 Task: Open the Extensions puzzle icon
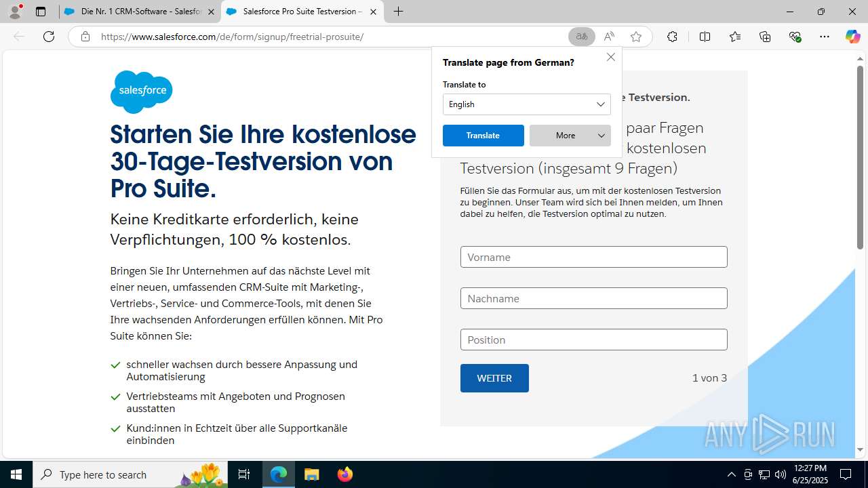pyautogui.click(x=672, y=37)
